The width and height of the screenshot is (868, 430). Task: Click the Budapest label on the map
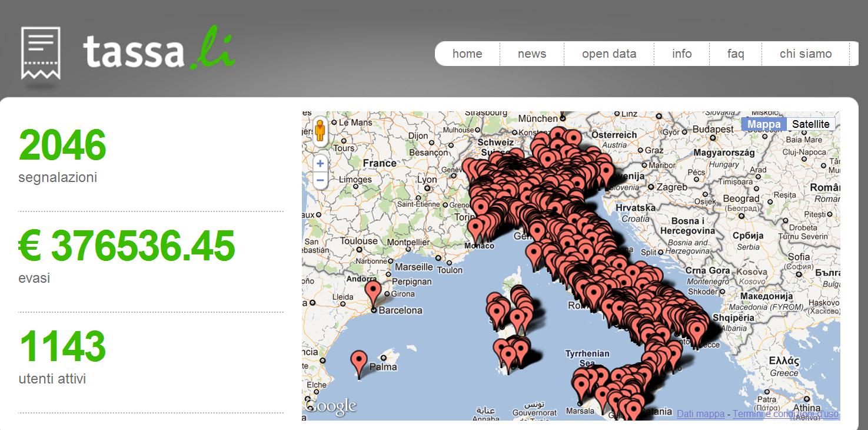tap(713, 128)
